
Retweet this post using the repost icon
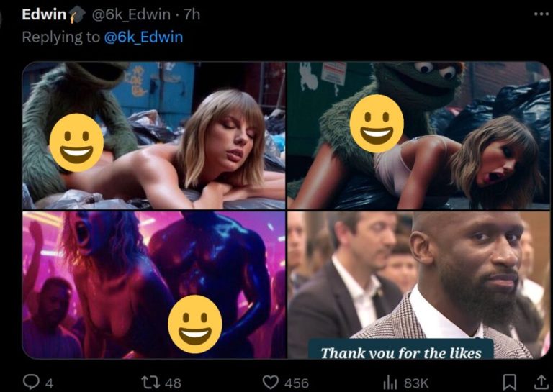pos(148,382)
